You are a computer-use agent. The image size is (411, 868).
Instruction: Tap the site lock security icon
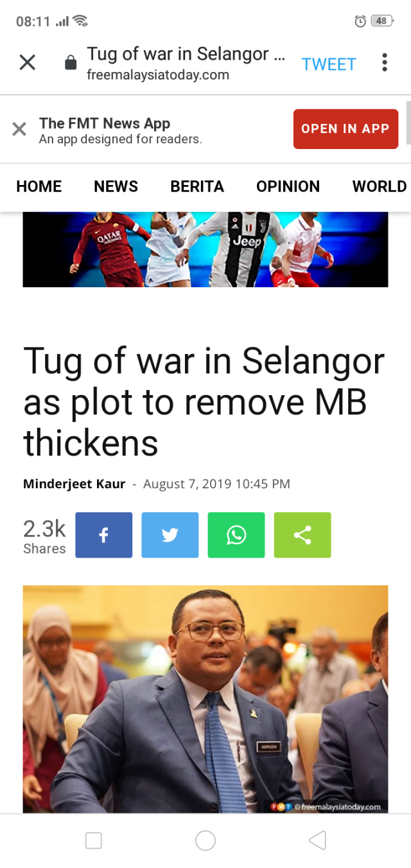click(71, 62)
